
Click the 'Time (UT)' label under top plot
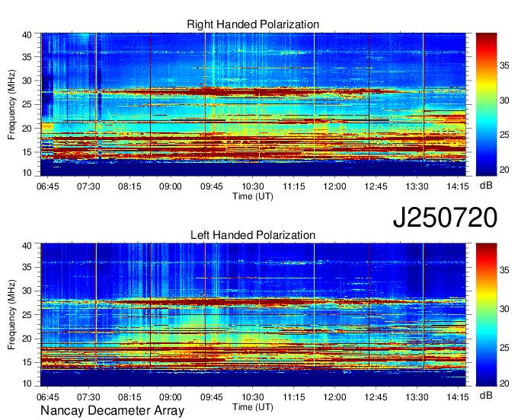(x=253, y=196)
